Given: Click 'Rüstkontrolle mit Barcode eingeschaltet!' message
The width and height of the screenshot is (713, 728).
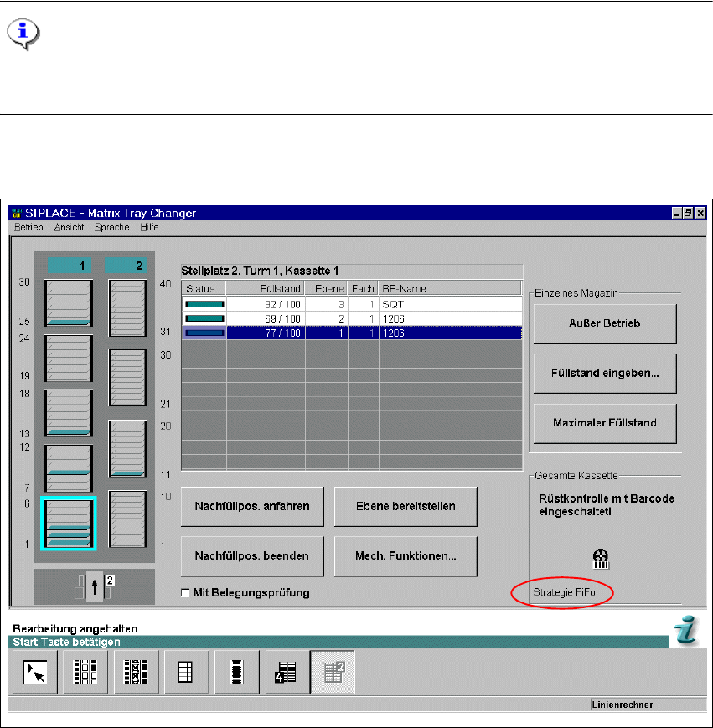Looking at the screenshot, I should coord(607,505).
